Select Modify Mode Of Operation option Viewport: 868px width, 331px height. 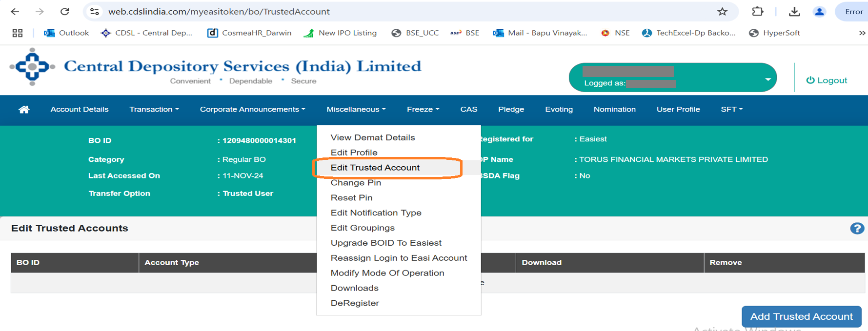tap(387, 273)
